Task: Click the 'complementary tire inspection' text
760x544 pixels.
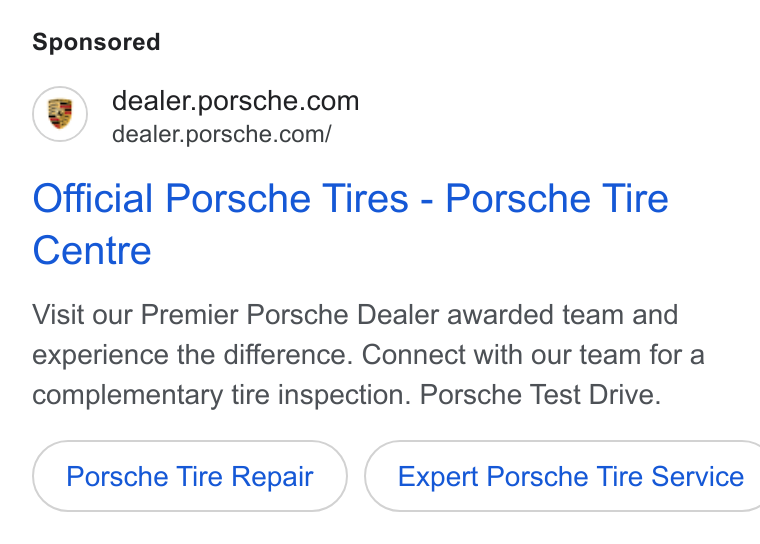Action: [x=218, y=396]
